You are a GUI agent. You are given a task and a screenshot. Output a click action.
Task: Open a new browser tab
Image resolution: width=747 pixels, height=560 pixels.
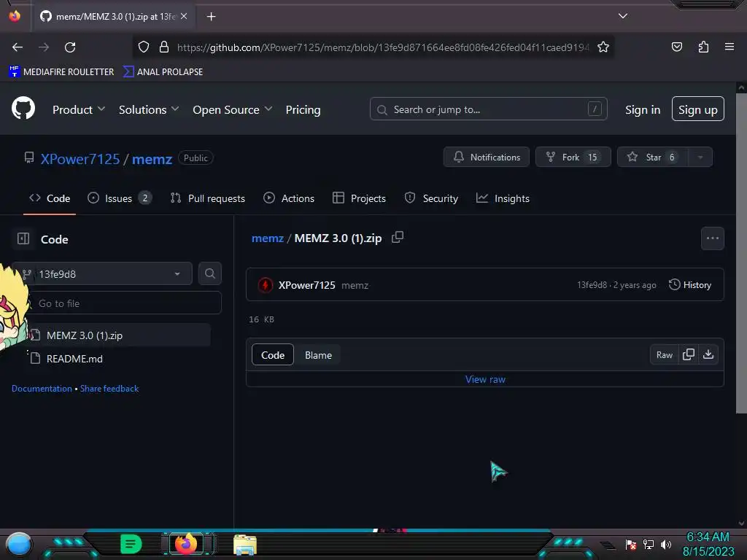point(211,17)
